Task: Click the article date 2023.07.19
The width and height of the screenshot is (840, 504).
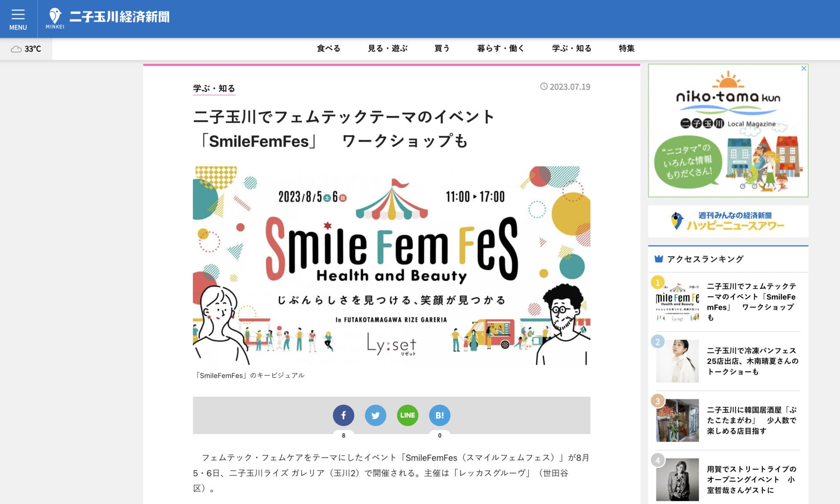Action: click(570, 87)
